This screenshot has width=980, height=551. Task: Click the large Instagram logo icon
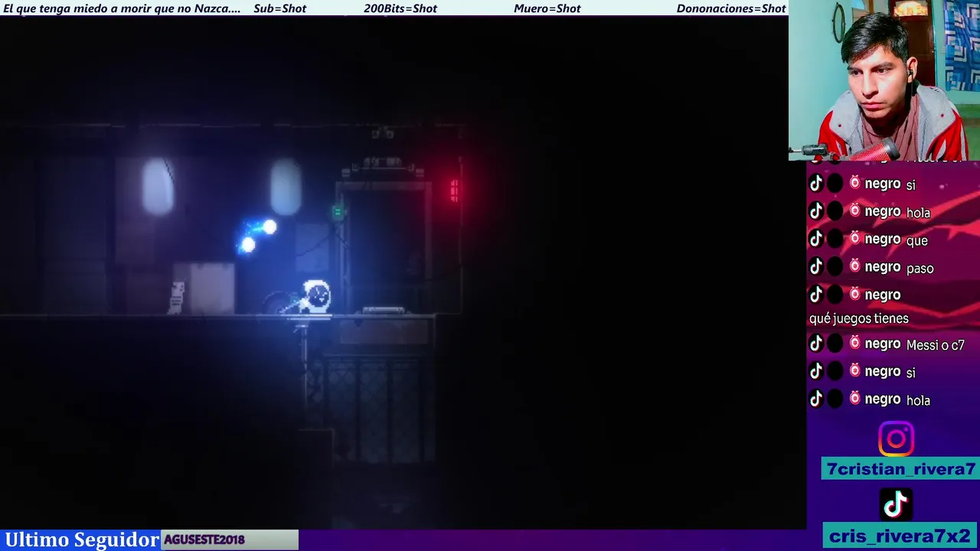pos(896,439)
